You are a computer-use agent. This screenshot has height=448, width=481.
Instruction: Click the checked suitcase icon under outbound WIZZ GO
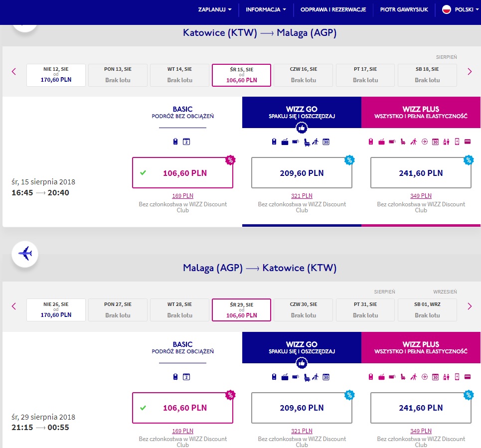[285, 142]
